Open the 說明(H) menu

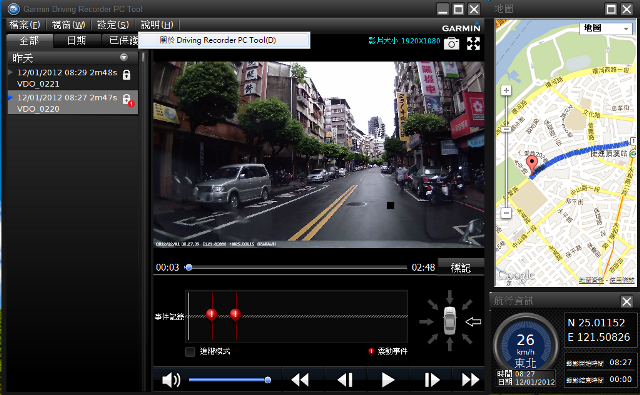157,25
